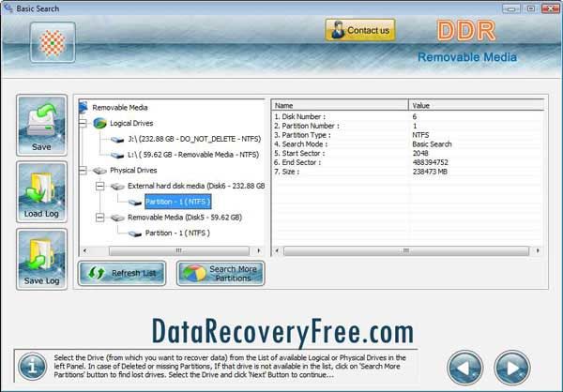Select Logical Drives tree item
Viewport: 563px width, 392px height.
coord(131,123)
